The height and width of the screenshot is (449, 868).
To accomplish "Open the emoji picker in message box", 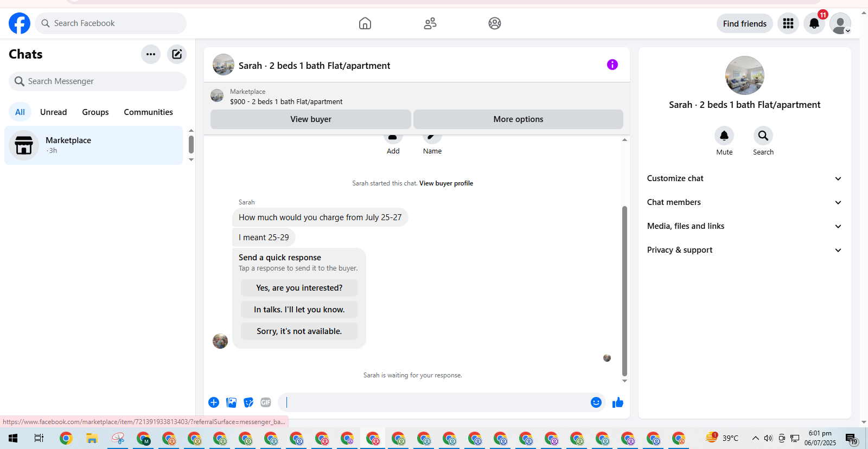I will pos(596,402).
